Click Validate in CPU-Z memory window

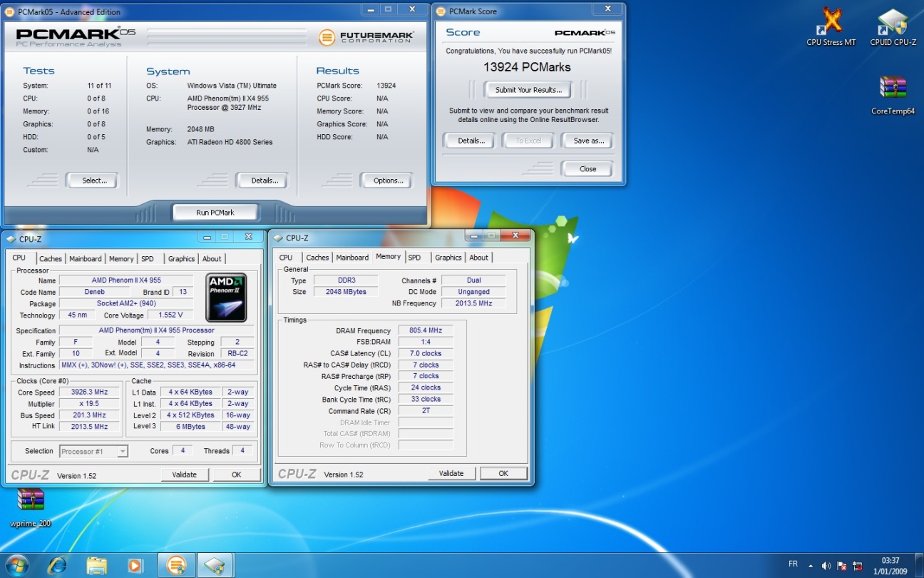[451, 473]
